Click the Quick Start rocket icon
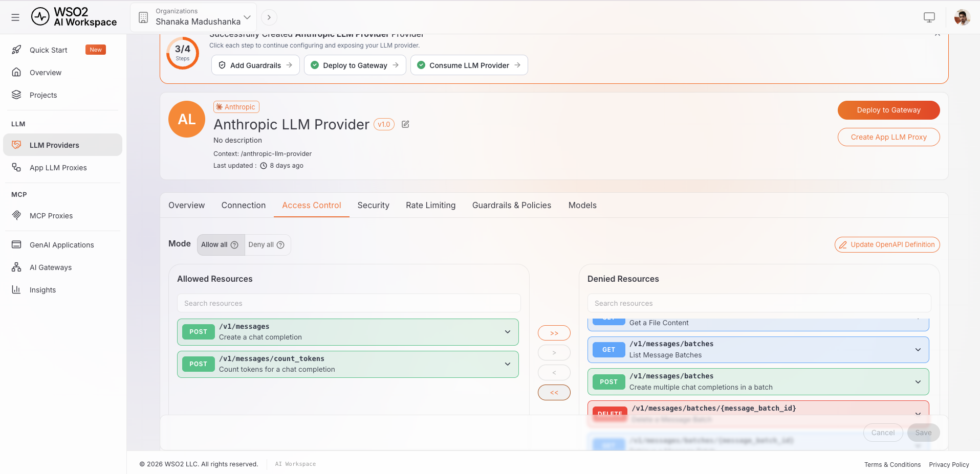This screenshot has width=980, height=474. tap(16, 50)
